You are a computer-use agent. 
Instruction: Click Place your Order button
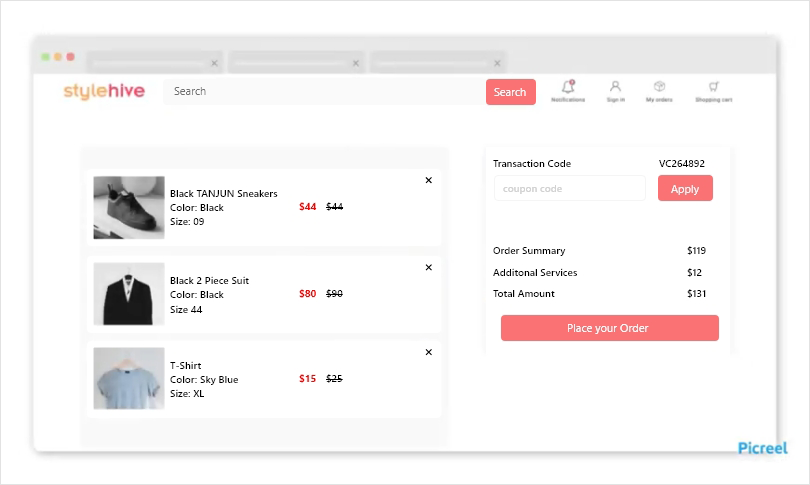(x=610, y=328)
